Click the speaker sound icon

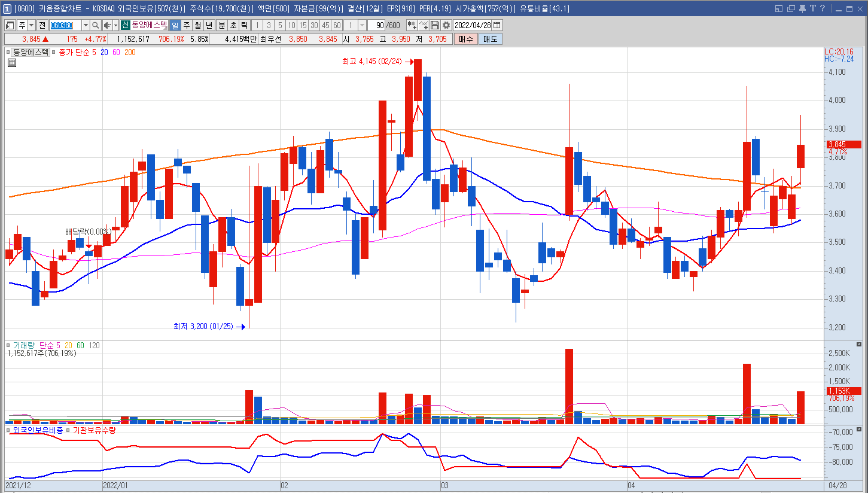point(107,25)
